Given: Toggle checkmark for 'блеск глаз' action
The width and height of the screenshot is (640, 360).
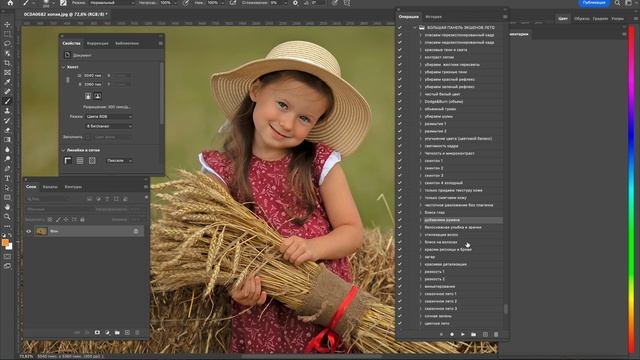Looking at the screenshot, I should pos(400,212).
